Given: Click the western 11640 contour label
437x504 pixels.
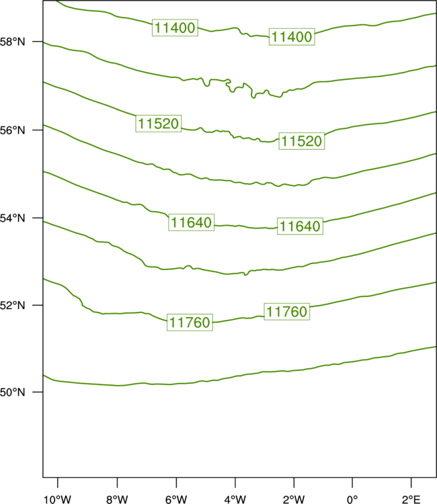Looking at the screenshot, I should point(192,222).
